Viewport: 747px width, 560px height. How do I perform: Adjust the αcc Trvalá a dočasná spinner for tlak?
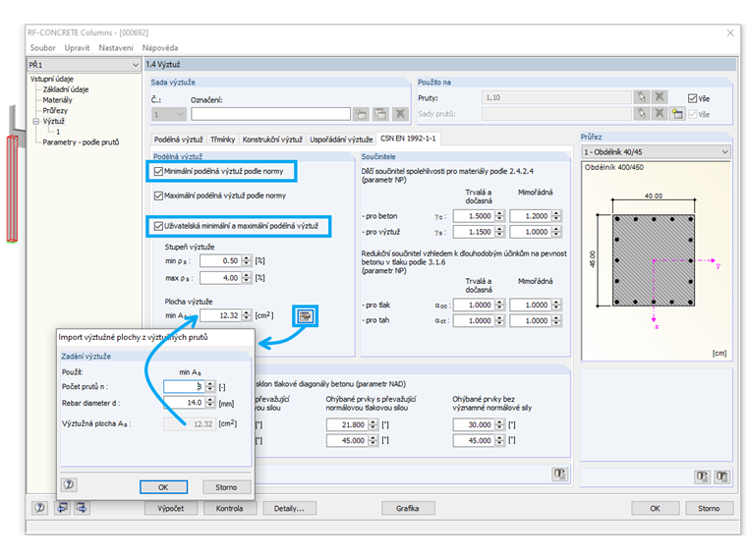499,305
